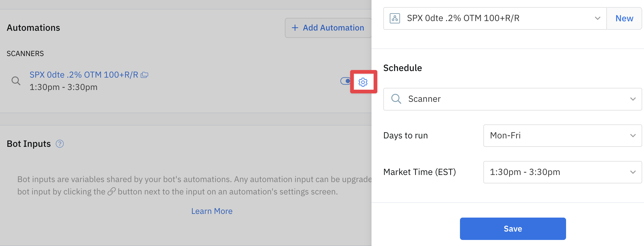The height and width of the screenshot is (246, 644).
Task: Click the Bot Inputs help question icon
Action: click(x=60, y=144)
